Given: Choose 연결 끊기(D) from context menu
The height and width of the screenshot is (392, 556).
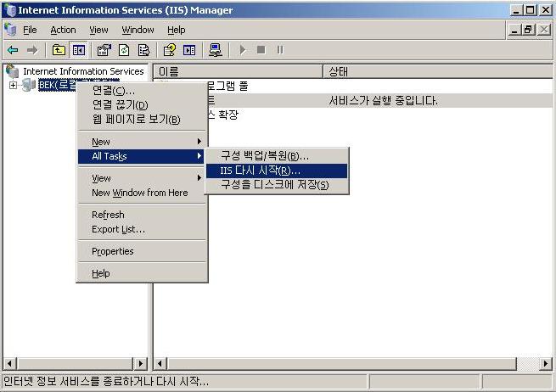Looking at the screenshot, I should 142,105.
